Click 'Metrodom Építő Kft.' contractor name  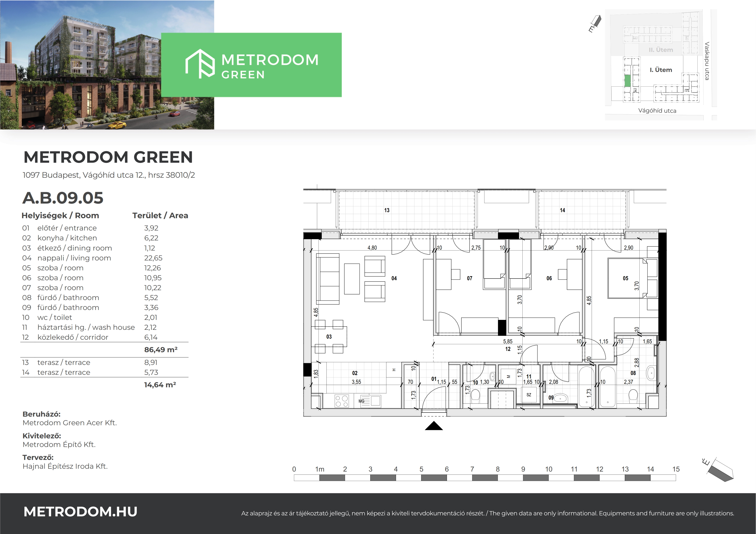[x=59, y=445]
